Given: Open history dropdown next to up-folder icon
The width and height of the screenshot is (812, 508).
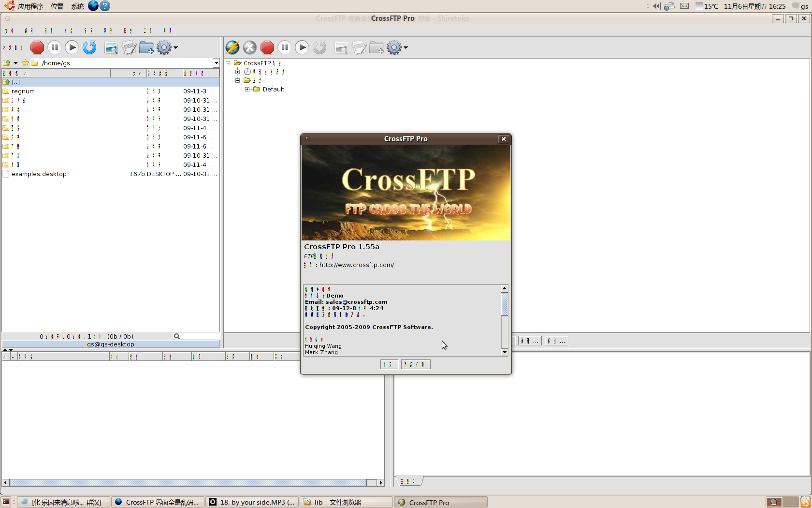Looking at the screenshot, I should point(15,63).
